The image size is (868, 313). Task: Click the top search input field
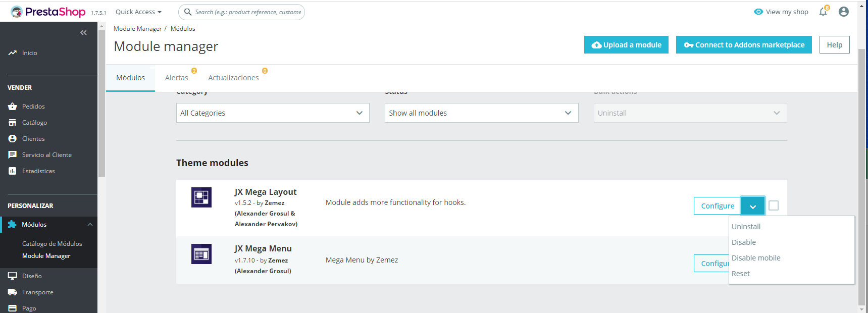[247, 12]
